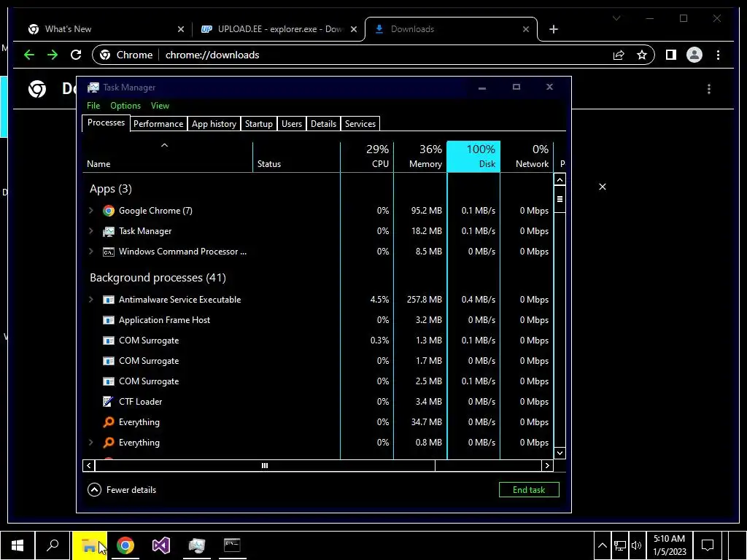Click the Windows Command Processor icon
The image size is (747, 560).
click(109, 252)
